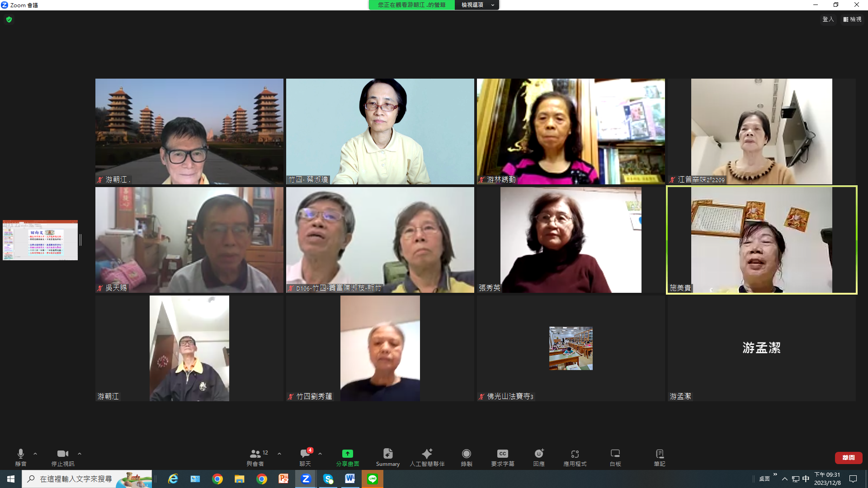This screenshot has width=868, height=488.
Task: Open the AI Companion (人工智慧夥伴) icon
Action: (427, 454)
